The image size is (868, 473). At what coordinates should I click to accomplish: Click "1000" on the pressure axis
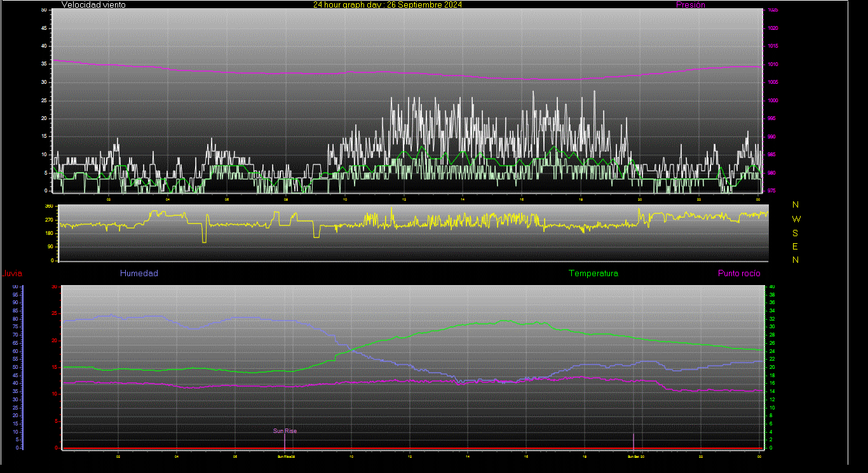click(x=772, y=101)
